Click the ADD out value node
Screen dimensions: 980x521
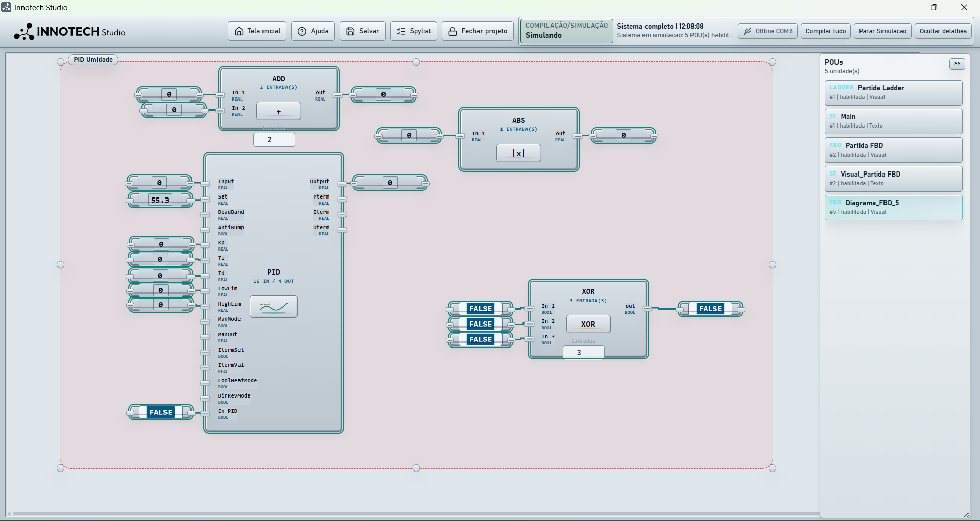tap(383, 94)
